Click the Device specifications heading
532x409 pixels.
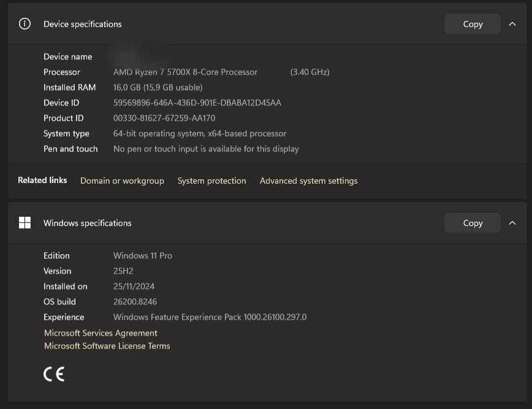83,24
